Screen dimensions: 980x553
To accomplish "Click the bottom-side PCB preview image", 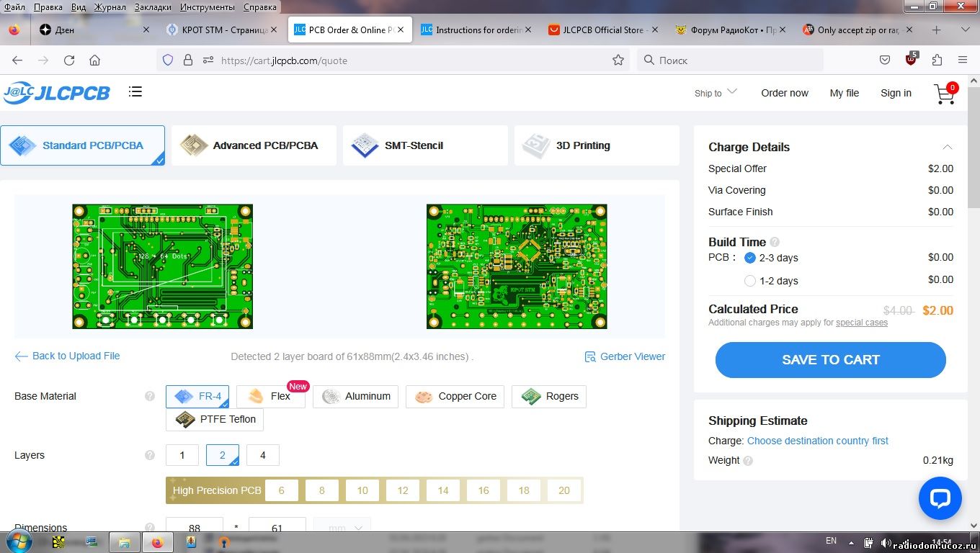I will coord(517,266).
